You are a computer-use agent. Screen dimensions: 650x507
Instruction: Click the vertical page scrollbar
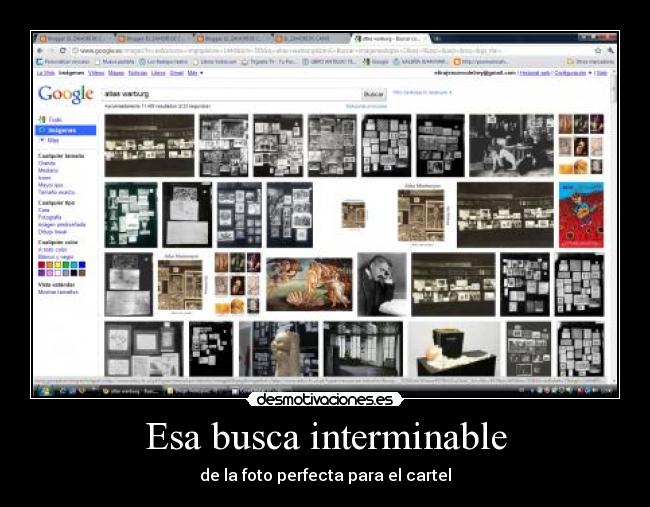click(x=614, y=224)
